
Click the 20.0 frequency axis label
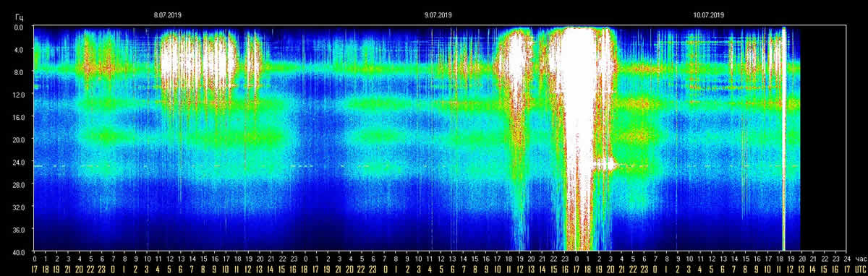coord(19,139)
